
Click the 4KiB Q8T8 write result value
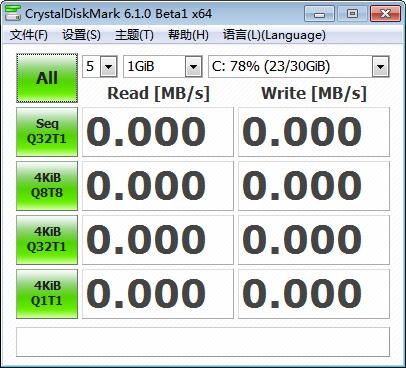[x=314, y=186]
